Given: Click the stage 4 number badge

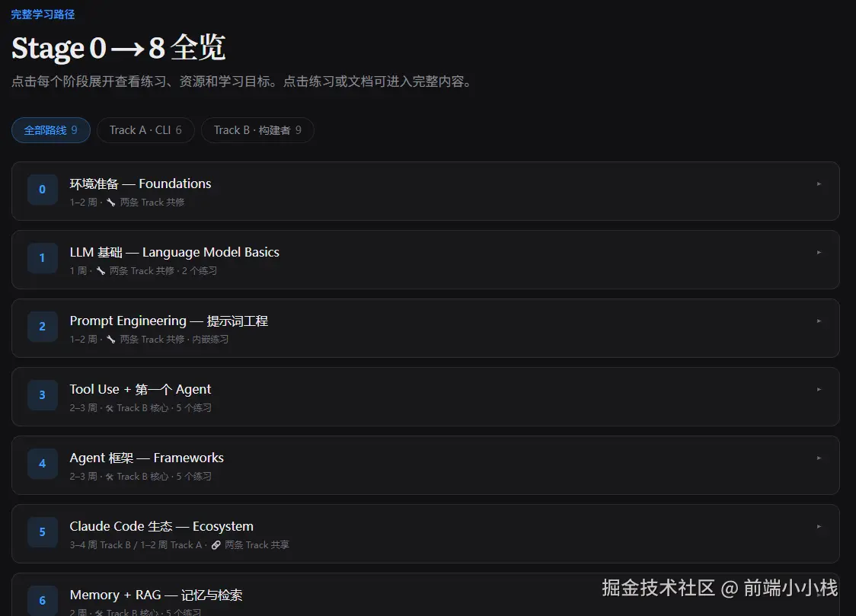Looking at the screenshot, I should 43,464.
